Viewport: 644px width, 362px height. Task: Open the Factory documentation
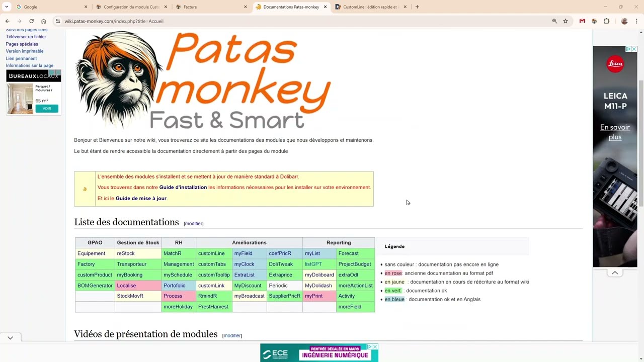point(86,264)
